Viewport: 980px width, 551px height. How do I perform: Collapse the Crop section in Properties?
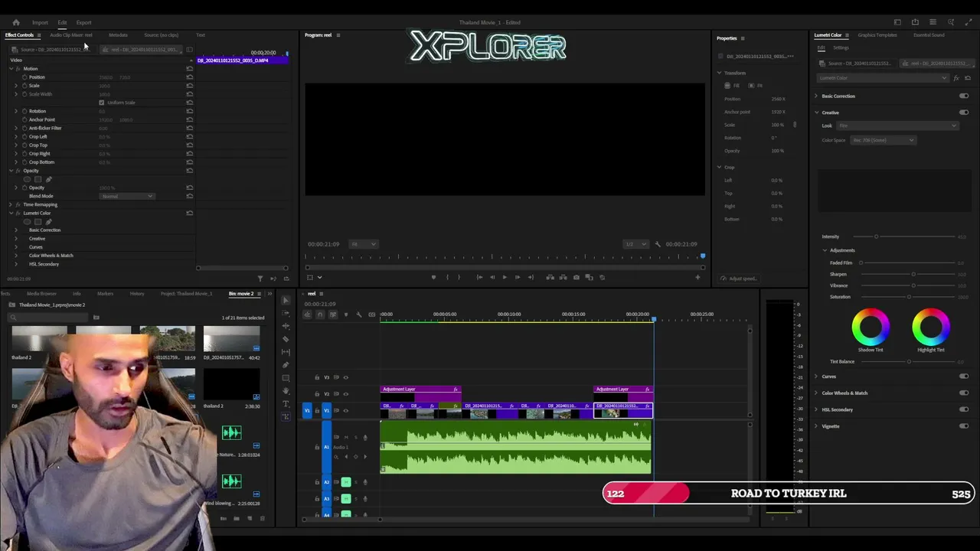[719, 167]
